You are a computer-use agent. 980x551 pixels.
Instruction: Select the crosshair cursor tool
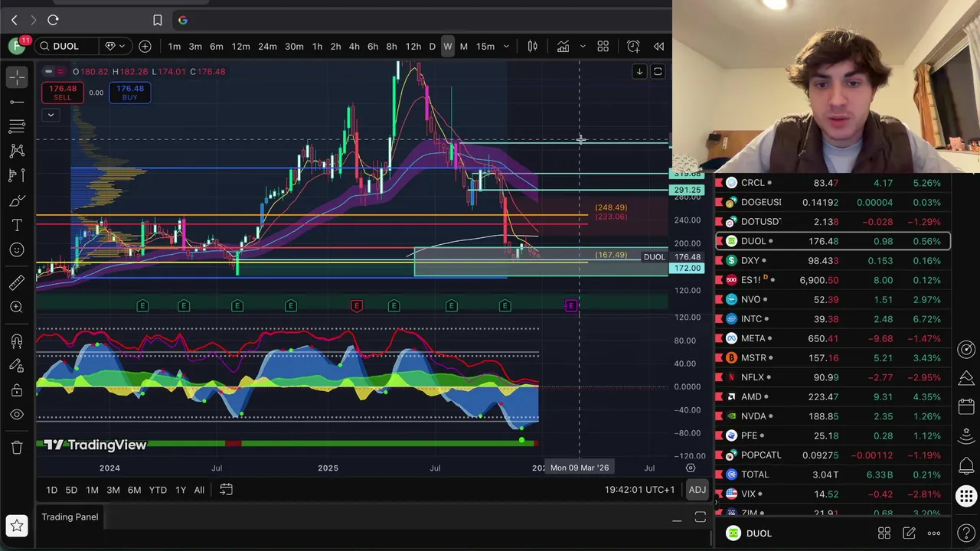tap(17, 77)
